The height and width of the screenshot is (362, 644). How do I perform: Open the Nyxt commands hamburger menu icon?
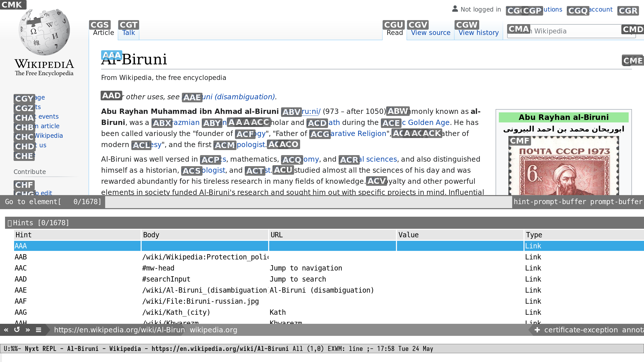[x=38, y=330]
